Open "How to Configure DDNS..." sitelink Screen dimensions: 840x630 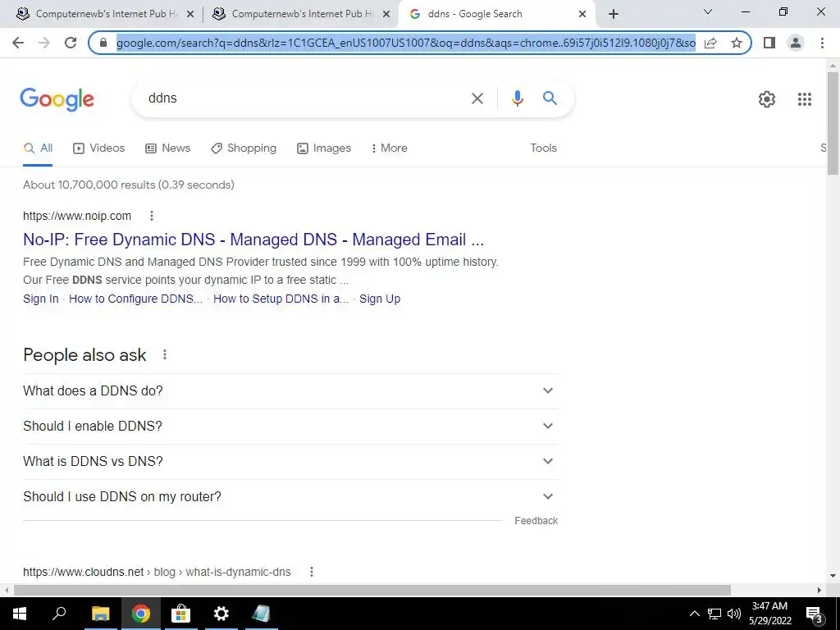tap(136, 299)
